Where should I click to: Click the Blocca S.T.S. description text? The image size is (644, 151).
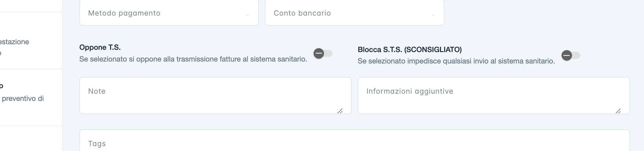pos(456,61)
